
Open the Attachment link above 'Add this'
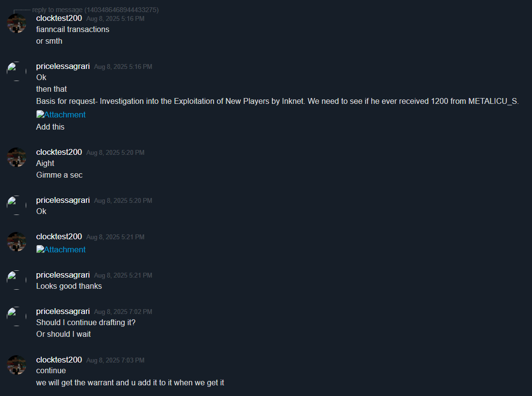click(61, 115)
